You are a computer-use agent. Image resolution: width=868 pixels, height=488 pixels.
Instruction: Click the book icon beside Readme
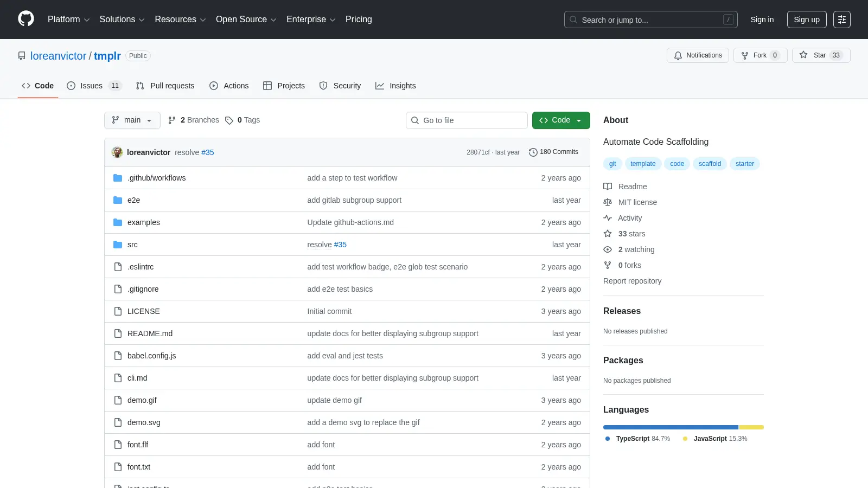(608, 187)
